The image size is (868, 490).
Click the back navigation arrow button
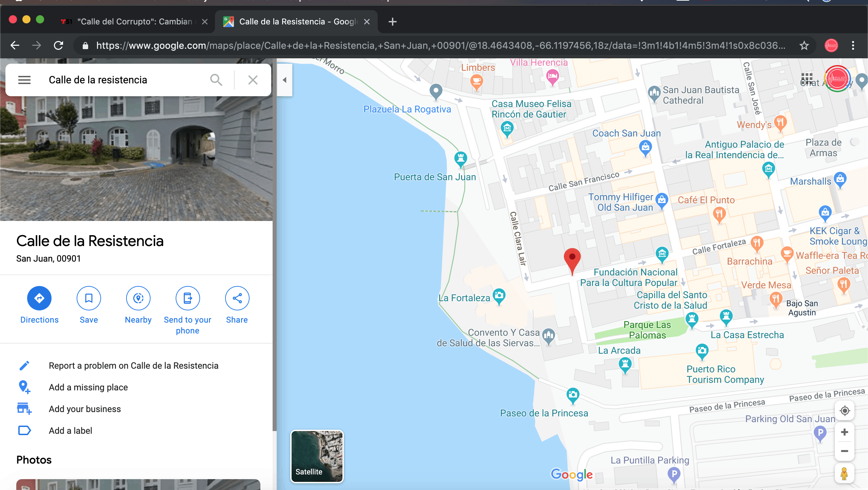(15, 46)
